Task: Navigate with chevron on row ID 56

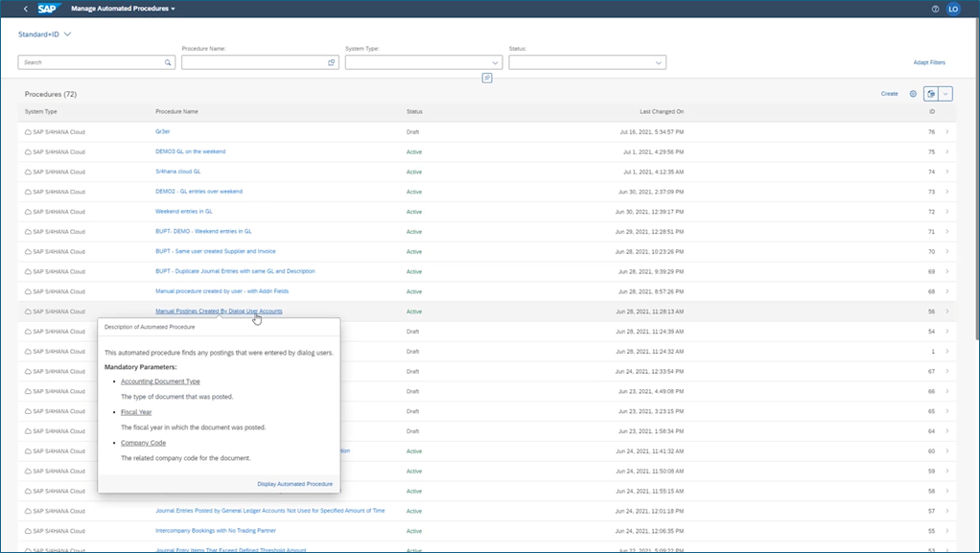Action: click(x=946, y=311)
